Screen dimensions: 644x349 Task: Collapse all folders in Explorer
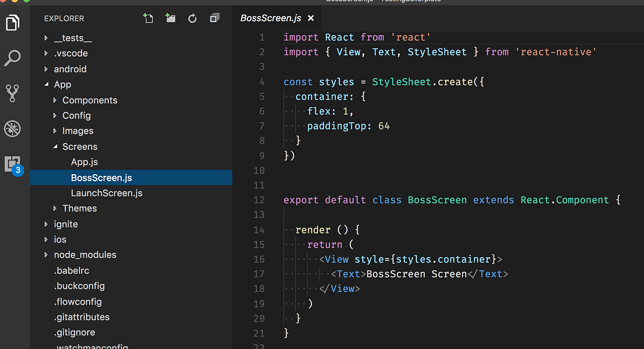point(215,19)
